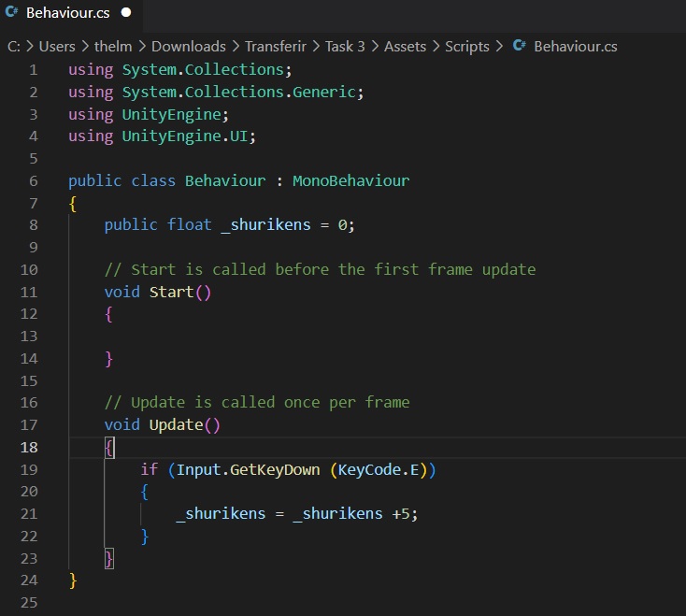Open the 'Assets' breadcrumb folder
The height and width of the screenshot is (616, 686).
pos(405,47)
